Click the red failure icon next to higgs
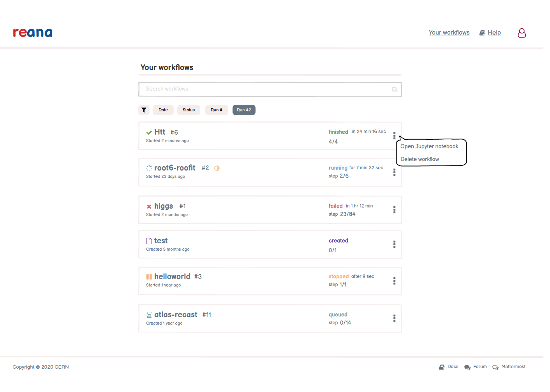This screenshot has width=550, height=392. tap(149, 206)
